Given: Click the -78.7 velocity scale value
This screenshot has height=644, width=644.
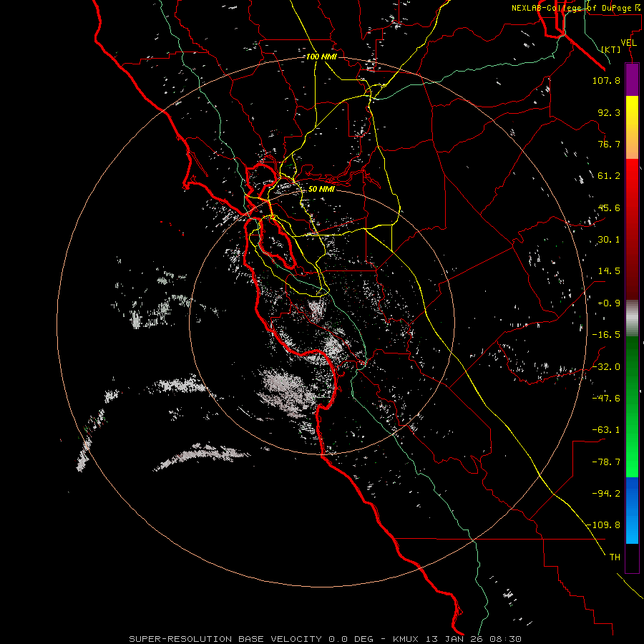Looking at the screenshot, I should (x=606, y=462).
